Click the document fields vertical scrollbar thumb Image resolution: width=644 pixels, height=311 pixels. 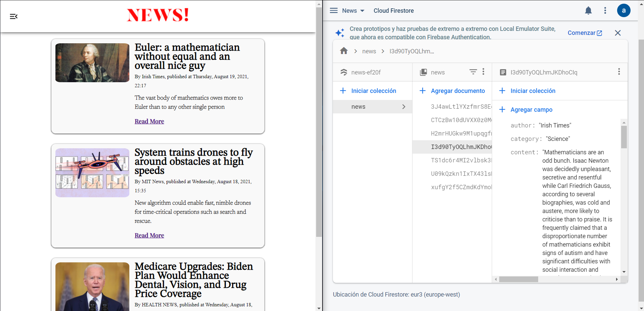pos(624,137)
